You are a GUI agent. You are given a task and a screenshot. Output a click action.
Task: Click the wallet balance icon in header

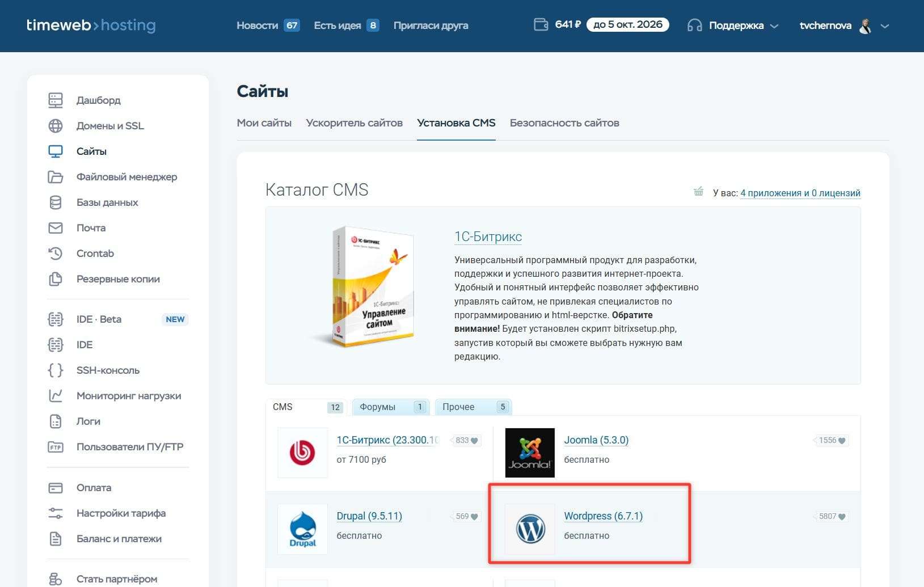point(541,24)
